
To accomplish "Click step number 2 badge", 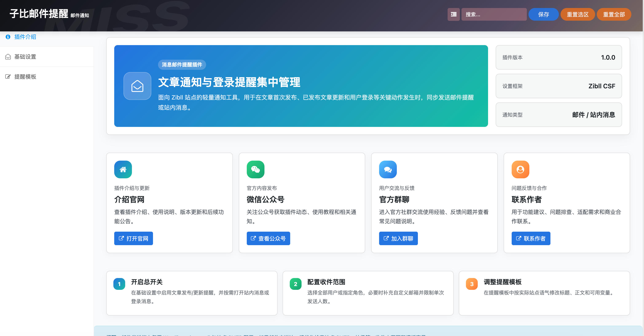I will click(x=295, y=284).
